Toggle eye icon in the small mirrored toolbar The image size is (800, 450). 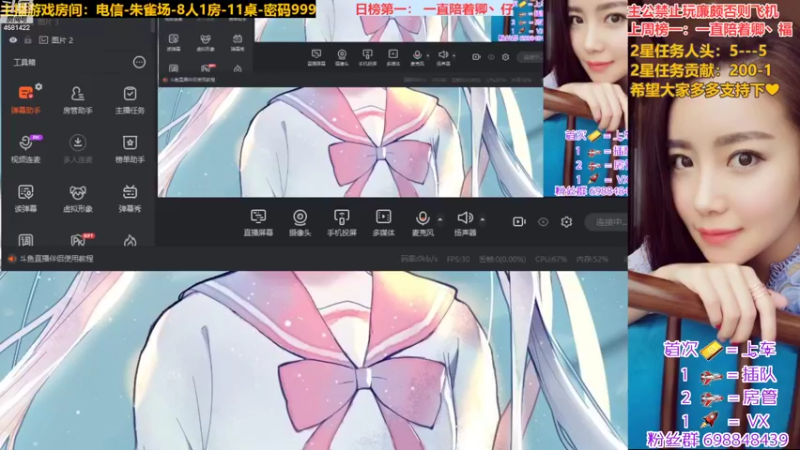pyautogui.click(x=491, y=57)
